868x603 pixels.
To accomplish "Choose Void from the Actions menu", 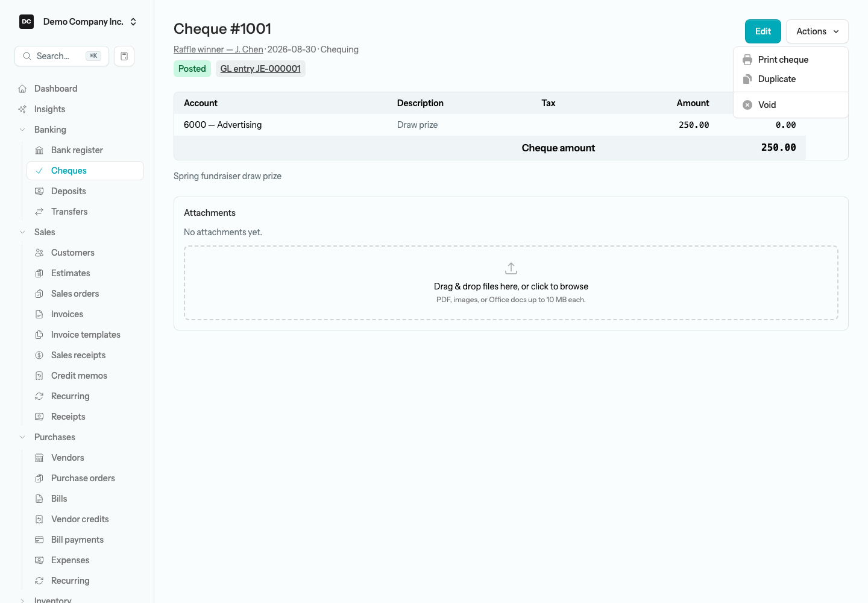I will (791, 105).
